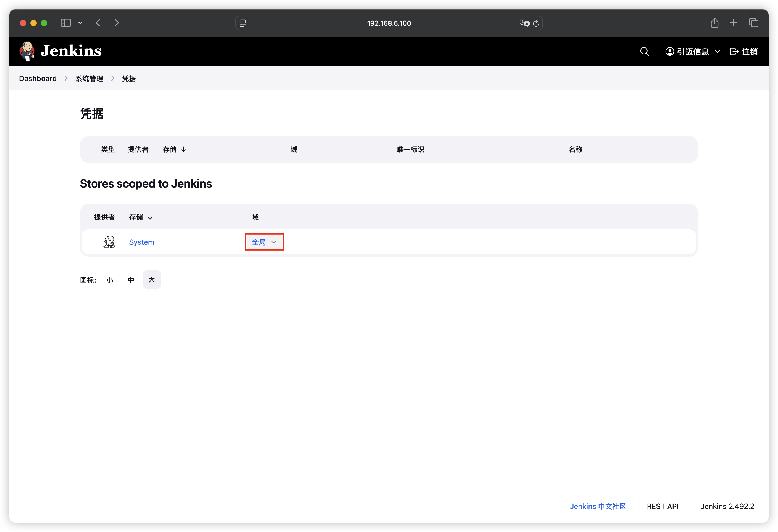Click the 凭据 page title heading
The image size is (778, 532).
(92, 114)
